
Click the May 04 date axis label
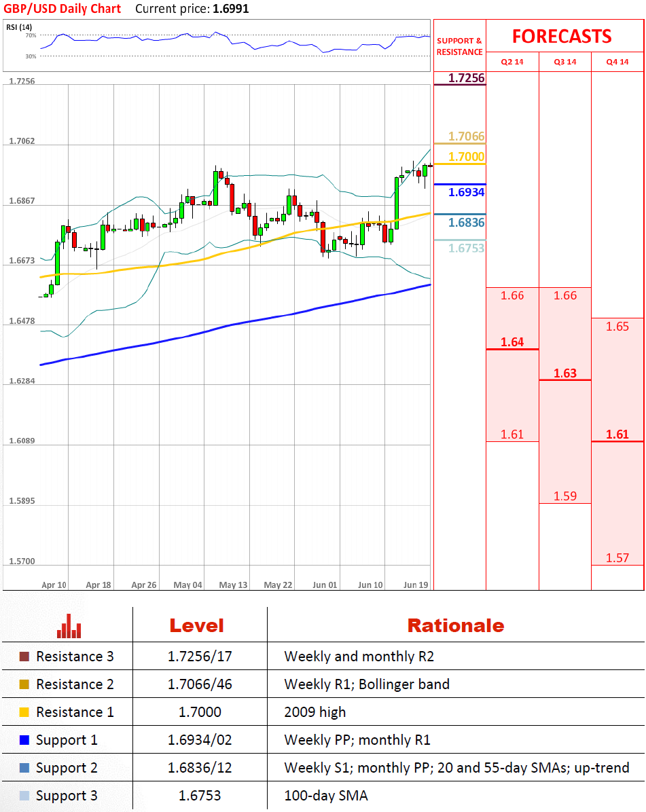coord(187,585)
